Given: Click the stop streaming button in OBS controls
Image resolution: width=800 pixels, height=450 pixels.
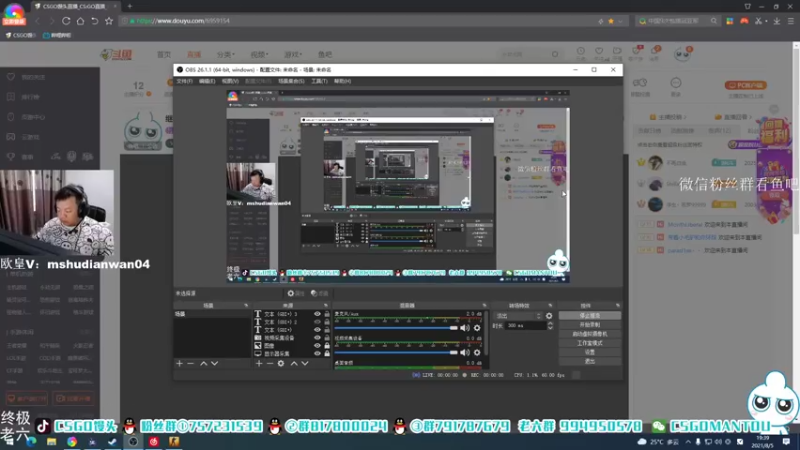Looking at the screenshot, I should click(x=590, y=316).
